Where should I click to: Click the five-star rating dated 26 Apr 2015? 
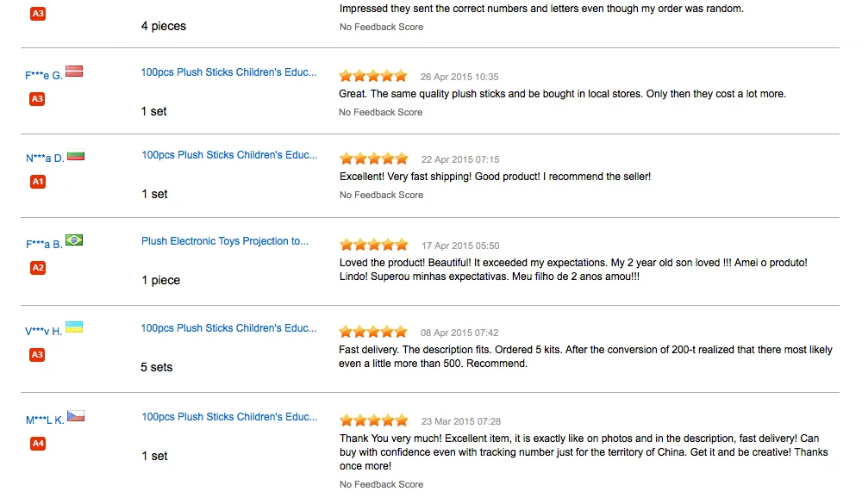pyautogui.click(x=373, y=77)
